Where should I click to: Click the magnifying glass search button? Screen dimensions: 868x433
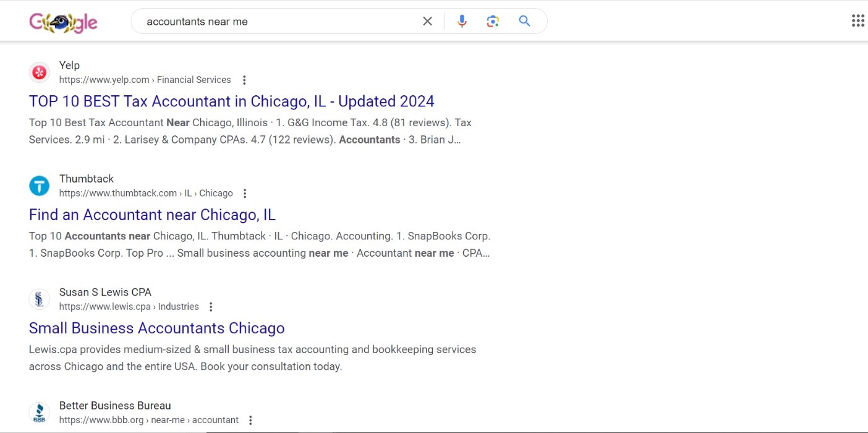(x=524, y=22)
